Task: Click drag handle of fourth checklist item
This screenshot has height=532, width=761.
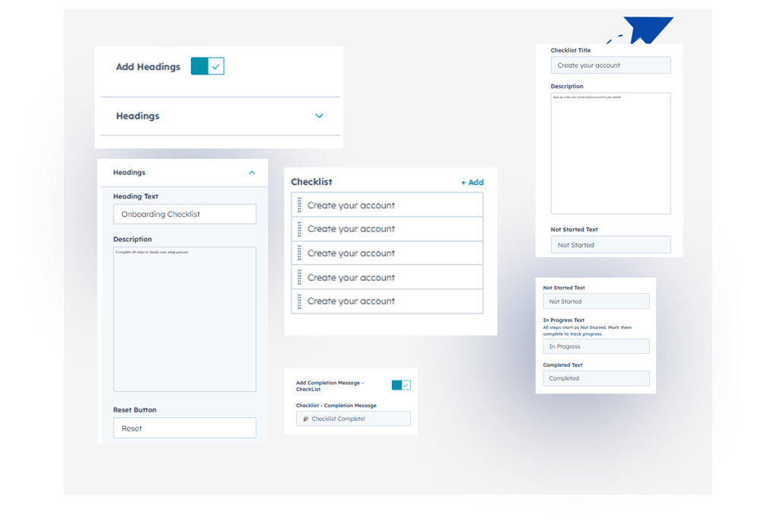Action: tap(300, 278)
